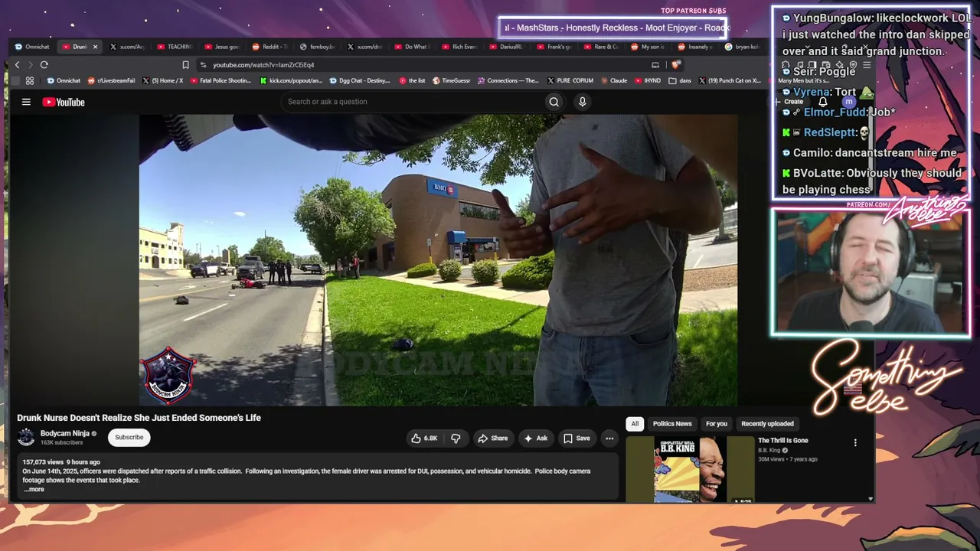Go to the YouTube home logo
This screenshot has width=980, height=551.
pos(64,102)
